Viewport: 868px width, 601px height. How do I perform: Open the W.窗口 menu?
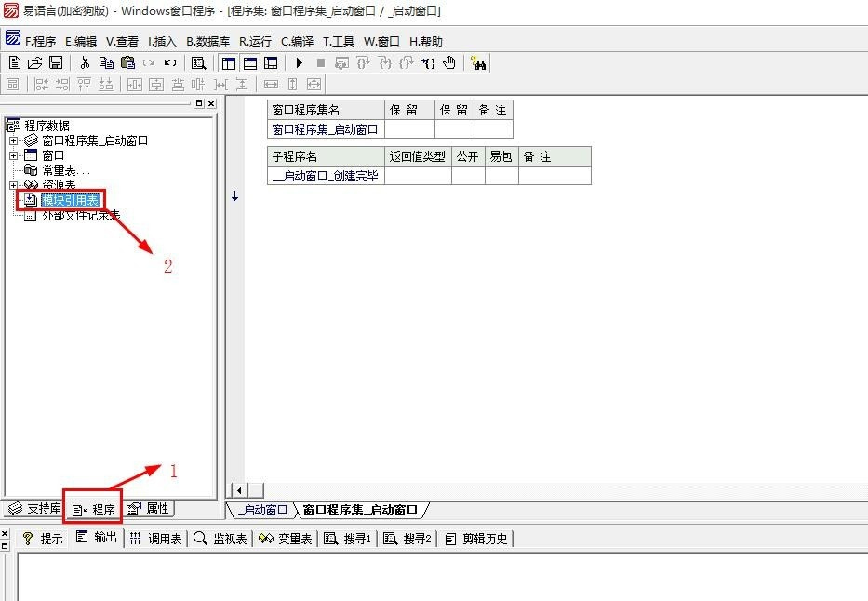pyautogui.click(x=381, y=42)
